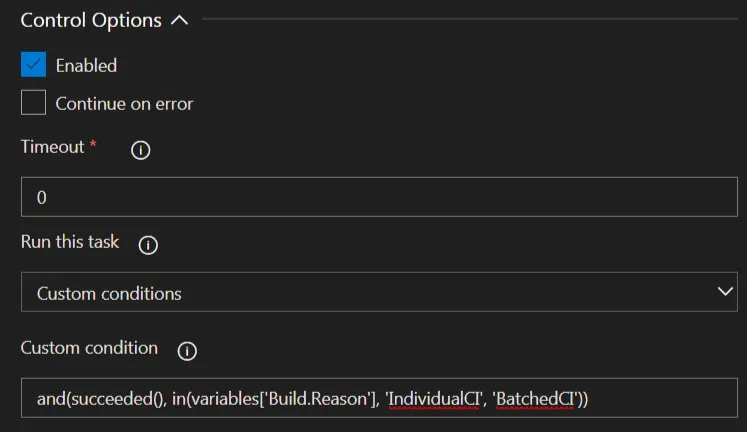Click the Custom condition field label
This screenshot has width=747, height=432.
pyautogui.click(x=89, y=348)
